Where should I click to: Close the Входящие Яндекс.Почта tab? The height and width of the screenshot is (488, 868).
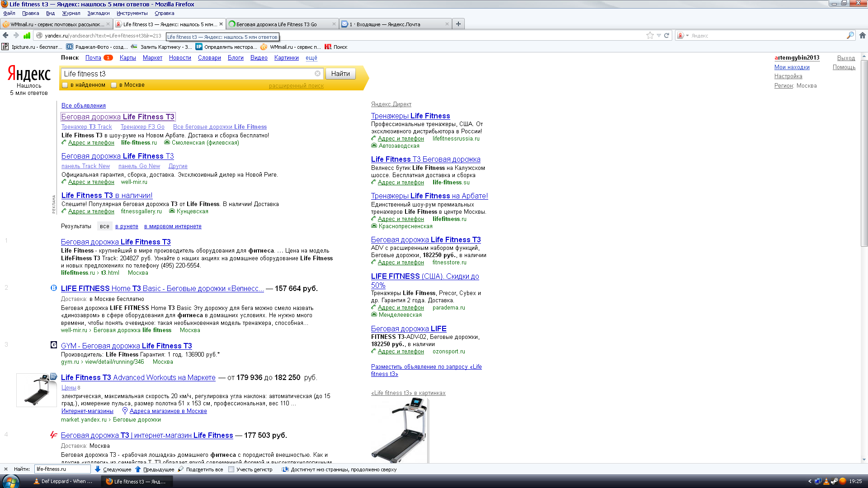447,24
